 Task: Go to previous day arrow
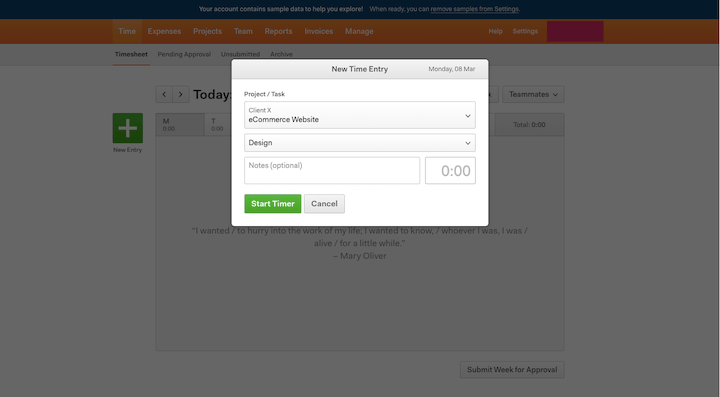coord(164,94)
